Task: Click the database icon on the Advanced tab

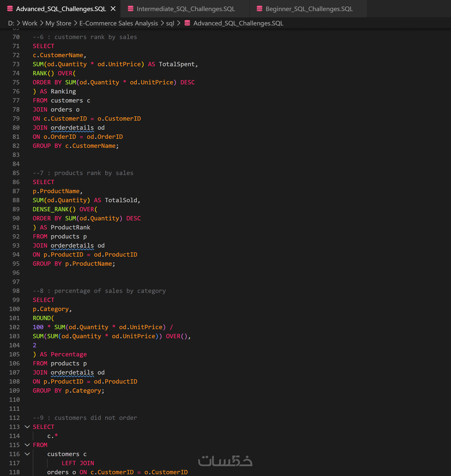Action: (10, 9)
